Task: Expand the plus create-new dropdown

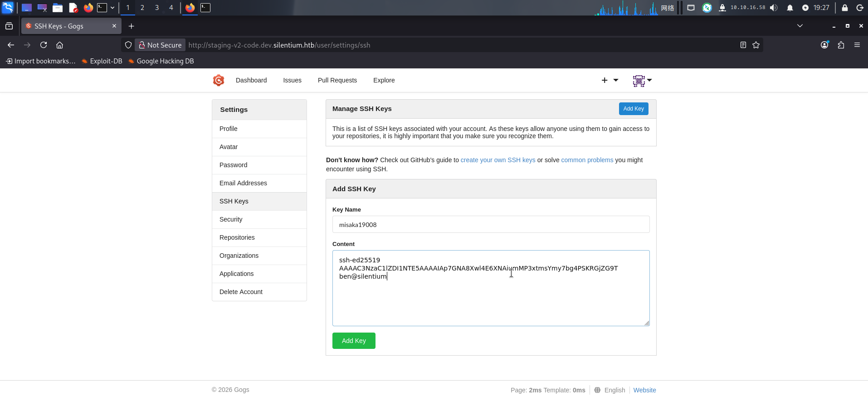Action: tap(610, 80)
